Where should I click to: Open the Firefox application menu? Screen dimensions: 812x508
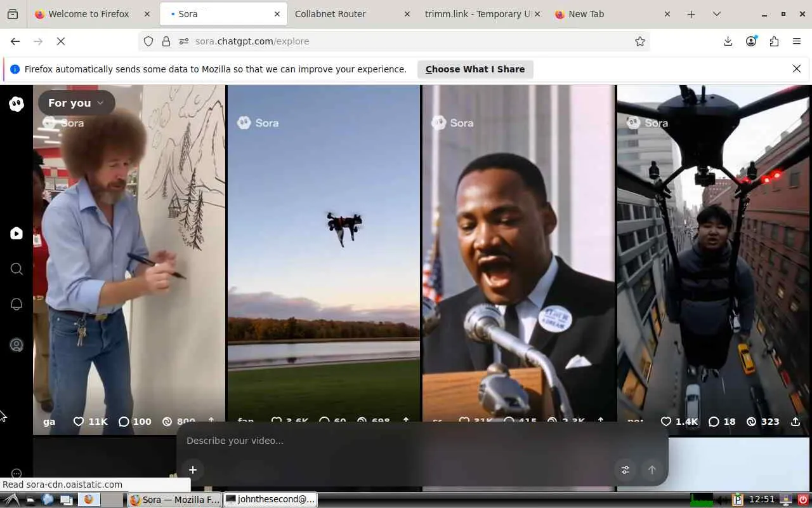tap(797, 41)
